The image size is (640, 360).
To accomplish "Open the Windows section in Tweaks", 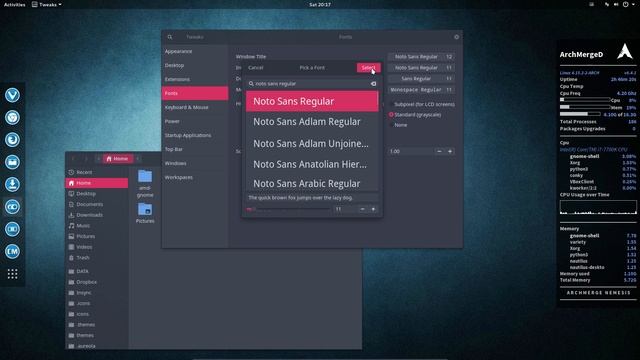I will coord(195,163).
